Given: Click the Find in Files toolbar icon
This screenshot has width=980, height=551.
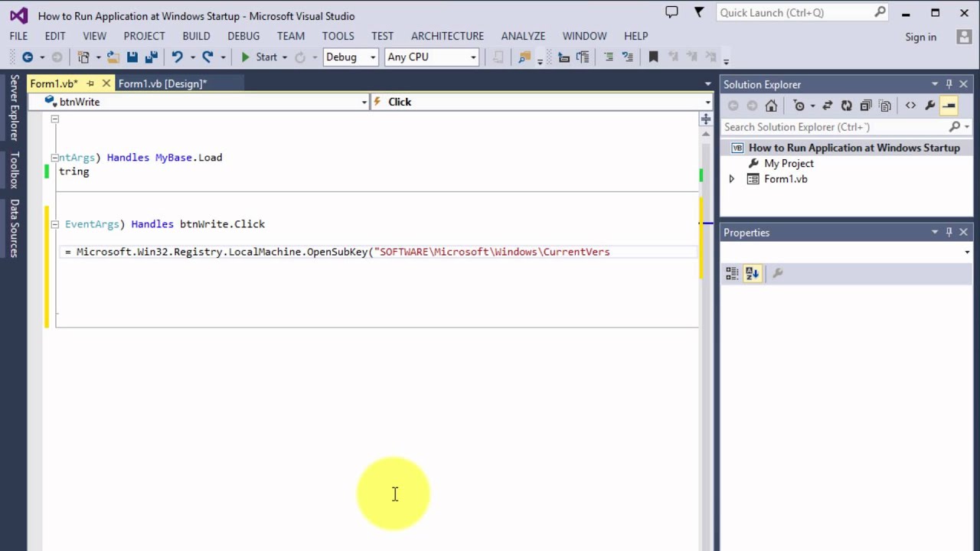Looking at the screenshot, I should (x=524, y=57).
